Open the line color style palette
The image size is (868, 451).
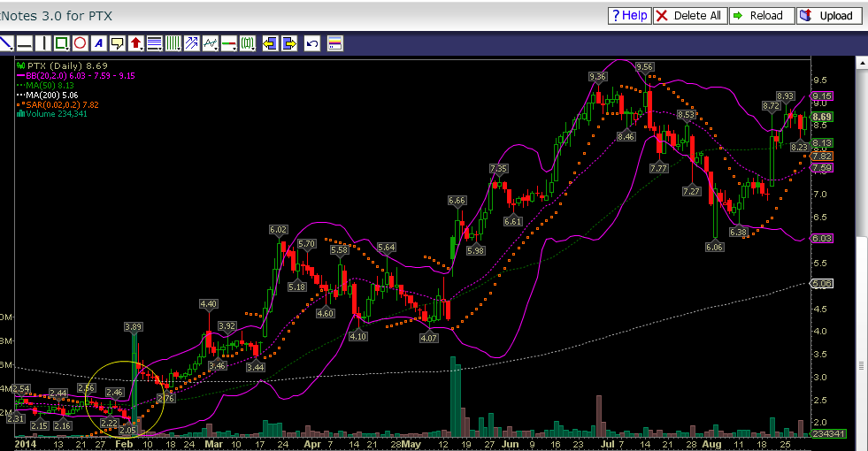click(x=335, y=42)
